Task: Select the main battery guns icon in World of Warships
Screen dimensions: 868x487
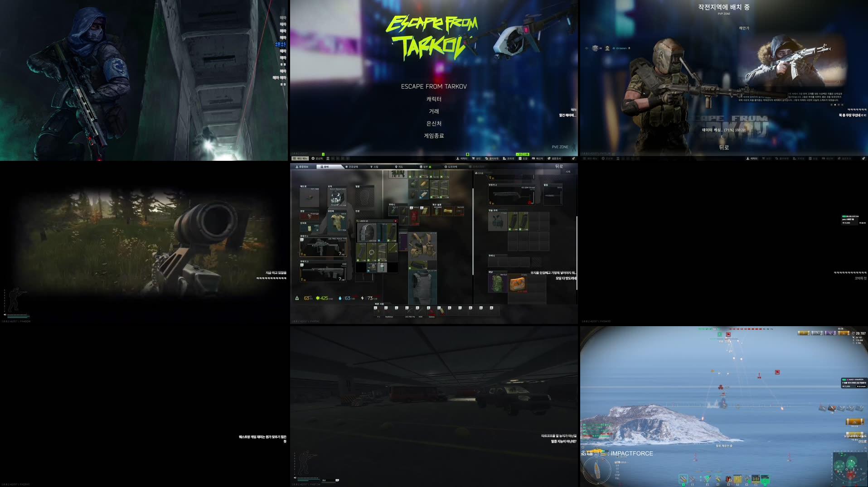Action: click(684, 479)
